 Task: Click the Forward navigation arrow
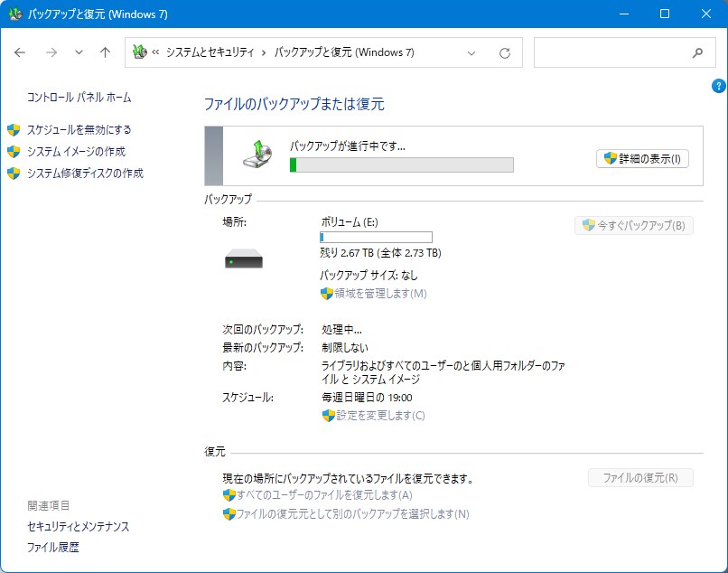click(51, 52)
